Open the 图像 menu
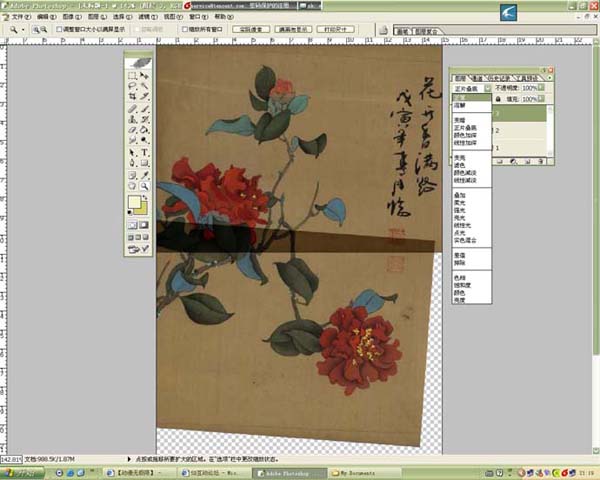 (x=72, y=17)
